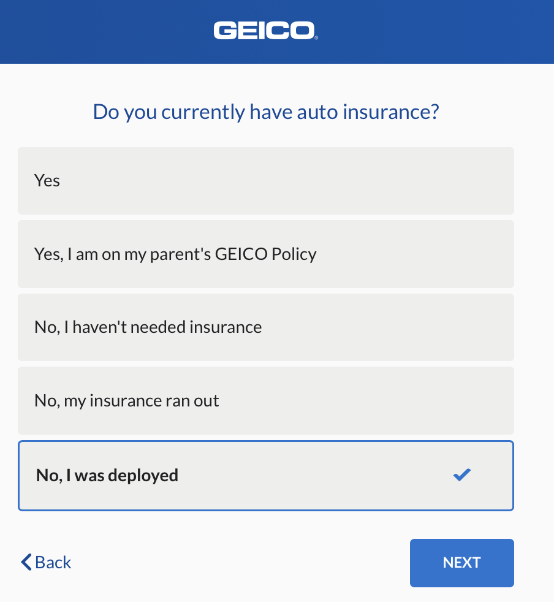Screen dimensions: 554x602
Task: Click the NEXT button
Action: click(x=461, y=563)
